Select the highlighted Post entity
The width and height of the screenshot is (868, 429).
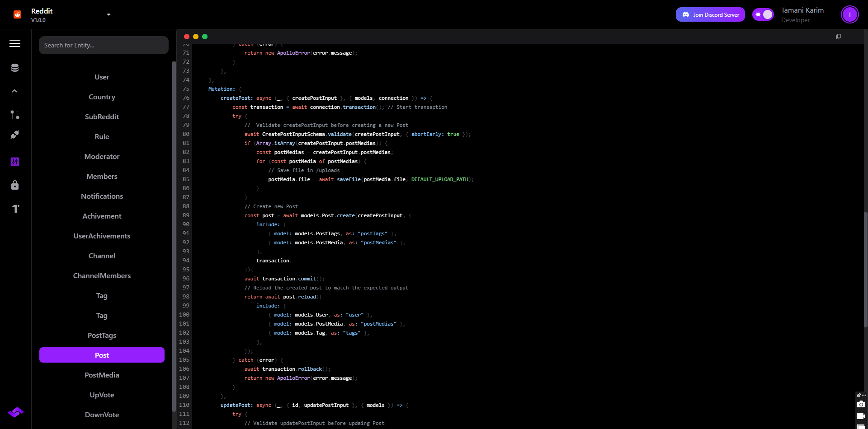102,355
